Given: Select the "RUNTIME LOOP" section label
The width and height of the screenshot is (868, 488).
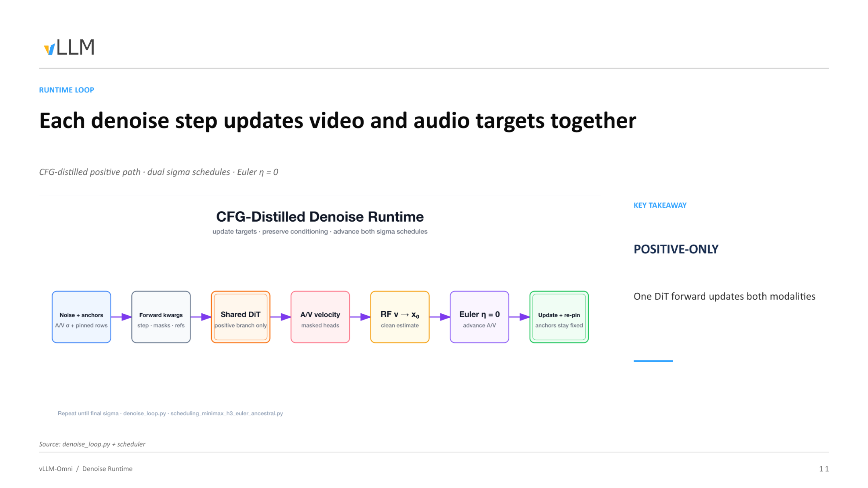Looking at the screenshot, I should [66, 90].
